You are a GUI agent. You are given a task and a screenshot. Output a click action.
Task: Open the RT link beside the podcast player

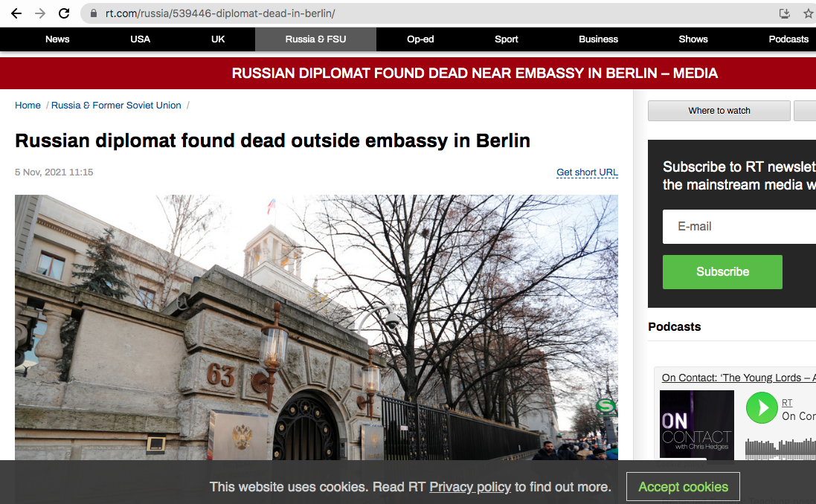pyautogui.click(x=787, y=403)
